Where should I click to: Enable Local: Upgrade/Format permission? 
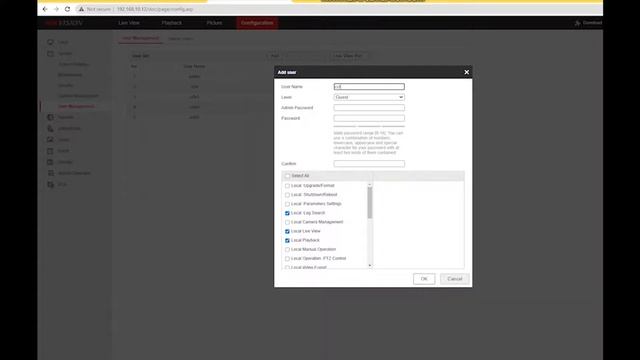(x=287, y=186)
